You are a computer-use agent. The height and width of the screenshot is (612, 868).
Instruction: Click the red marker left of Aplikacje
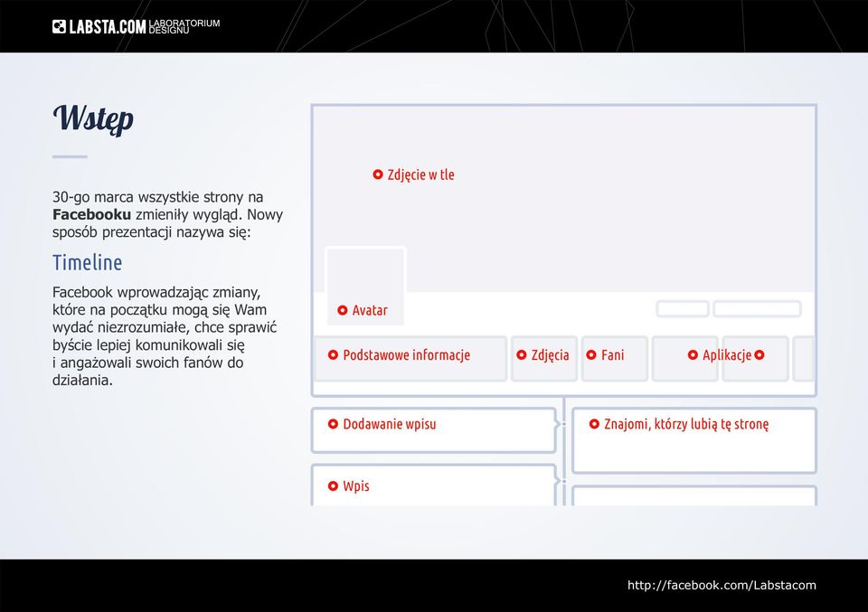pos(693,354)
